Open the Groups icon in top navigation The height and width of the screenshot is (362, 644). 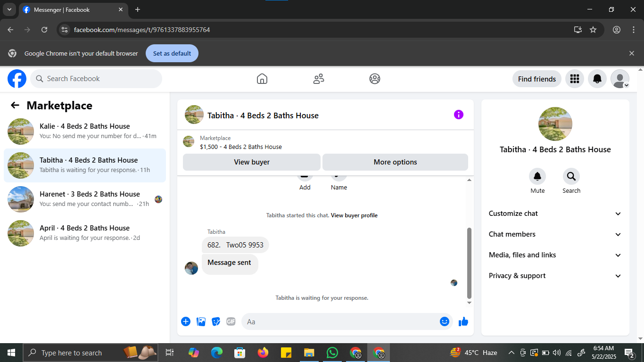[375, 79]
